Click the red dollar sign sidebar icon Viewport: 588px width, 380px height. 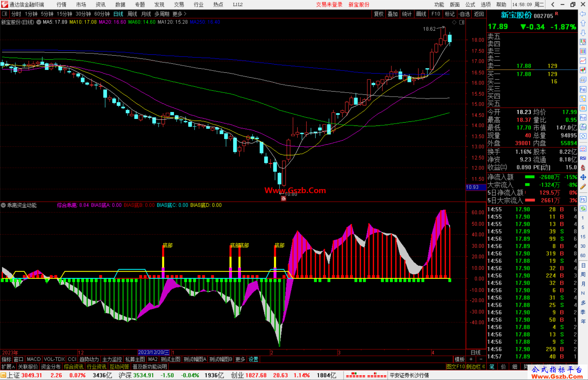click(583, 168)
